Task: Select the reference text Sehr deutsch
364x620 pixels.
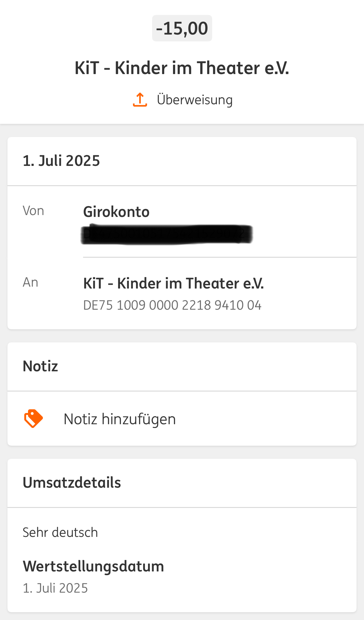Action: [60, 533]
